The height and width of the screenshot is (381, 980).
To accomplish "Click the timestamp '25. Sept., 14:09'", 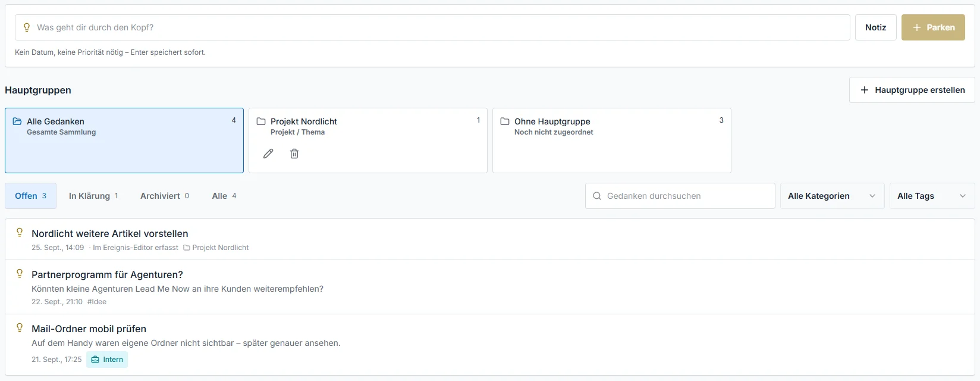I will click(x=58, y=248).
